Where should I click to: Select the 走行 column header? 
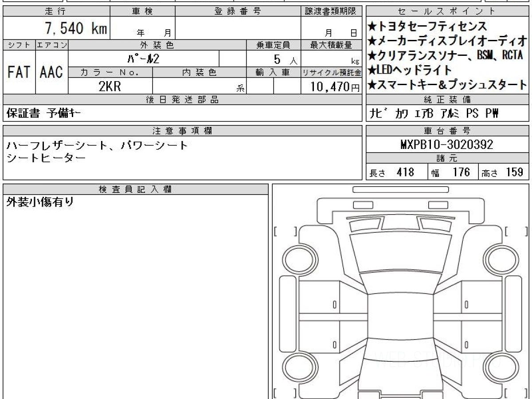pos(56,12)
